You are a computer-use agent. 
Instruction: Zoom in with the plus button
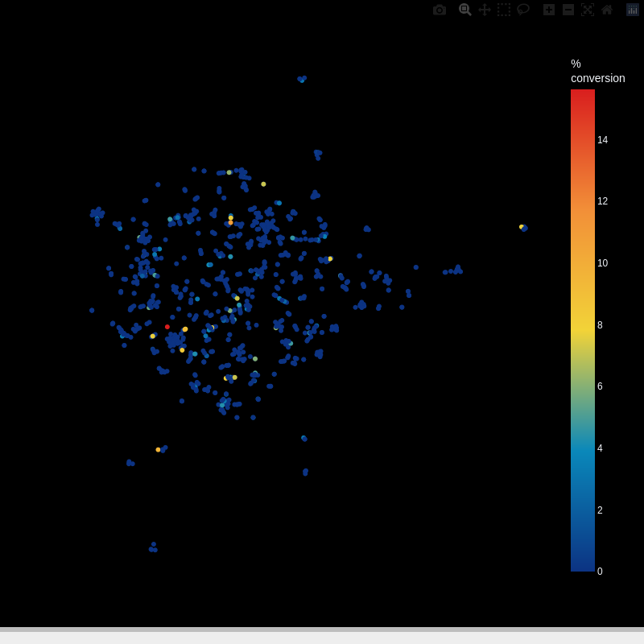[549, 10]
